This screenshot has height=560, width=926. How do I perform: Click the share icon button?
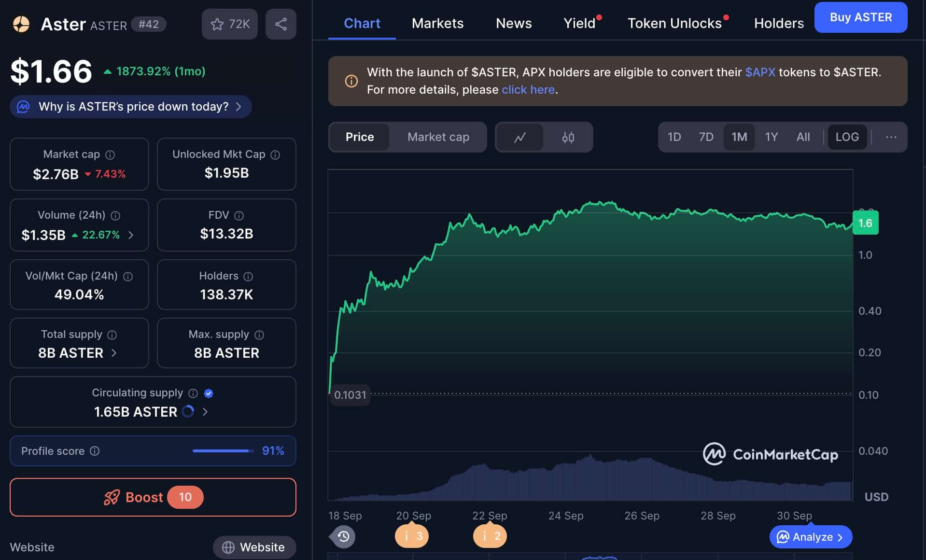281,24
